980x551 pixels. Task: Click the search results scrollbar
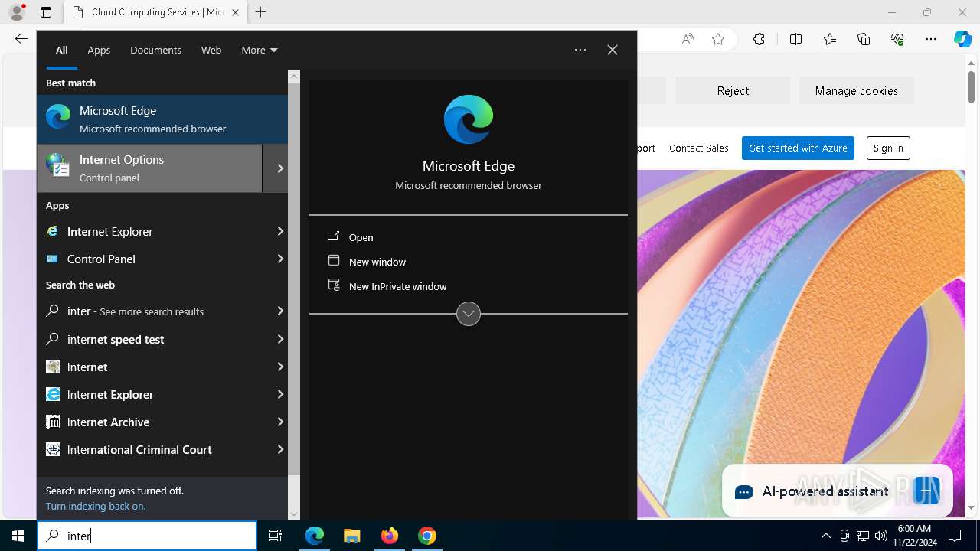294,279
